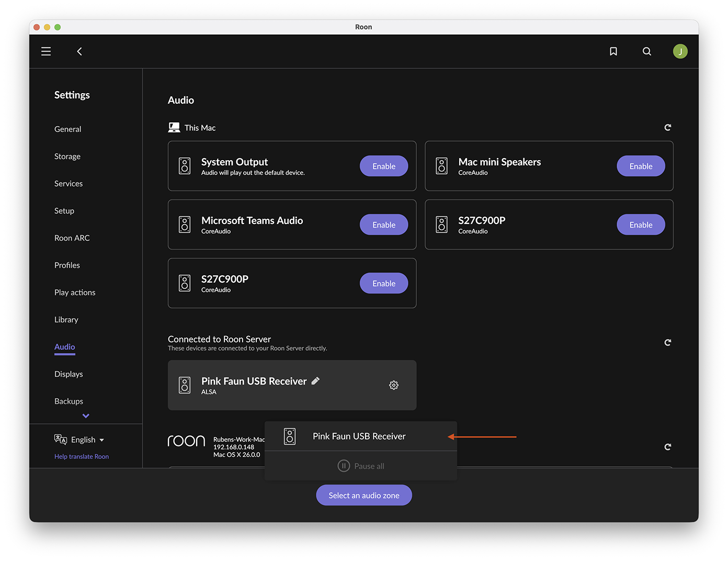The width and height of the screenshot is (728, 561).
Task: Select Pink Faun USB Receiver zone in popup
Action: 361,436
